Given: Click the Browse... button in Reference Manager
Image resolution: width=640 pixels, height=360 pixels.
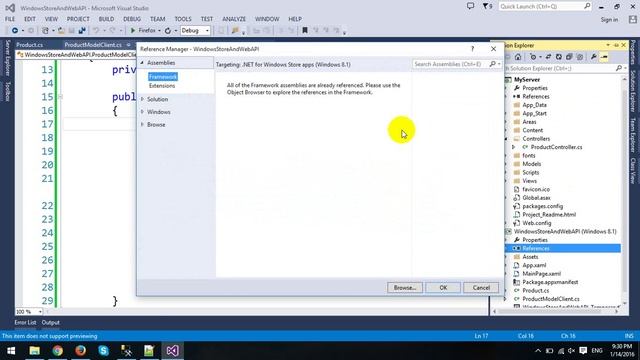Looking at the screenshot, I should click(404, 288).
